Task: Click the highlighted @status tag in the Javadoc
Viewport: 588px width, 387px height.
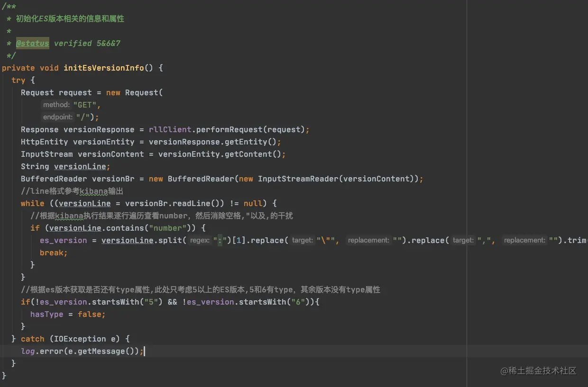Action: point(32,43)
